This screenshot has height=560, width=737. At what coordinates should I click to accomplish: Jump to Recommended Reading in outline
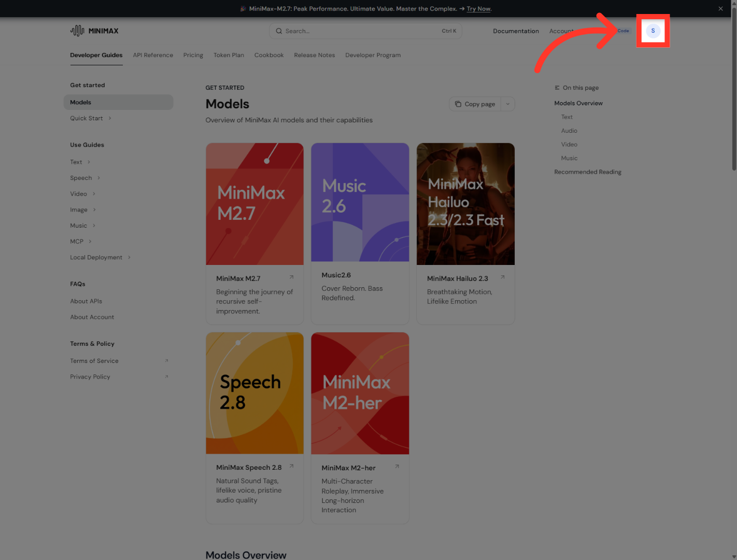click(x=588, y=172)
